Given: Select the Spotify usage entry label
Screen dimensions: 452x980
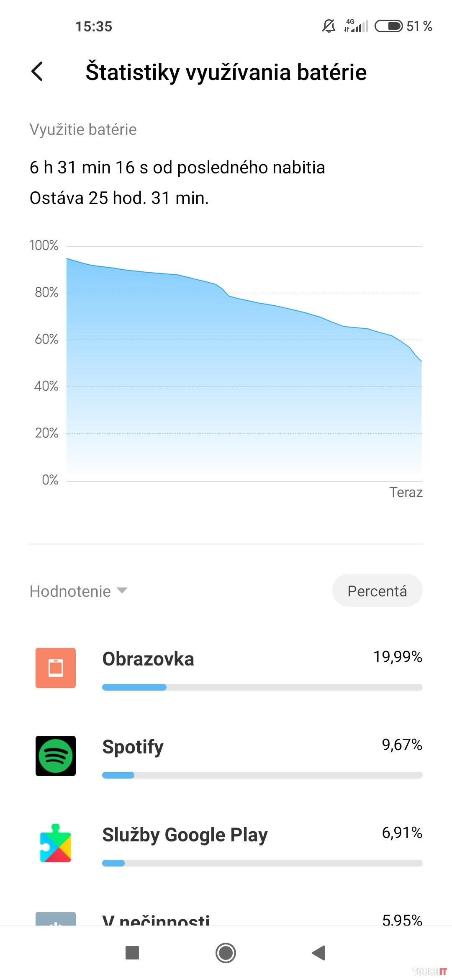Looking at the screenshot, I should tap(133, 747).
